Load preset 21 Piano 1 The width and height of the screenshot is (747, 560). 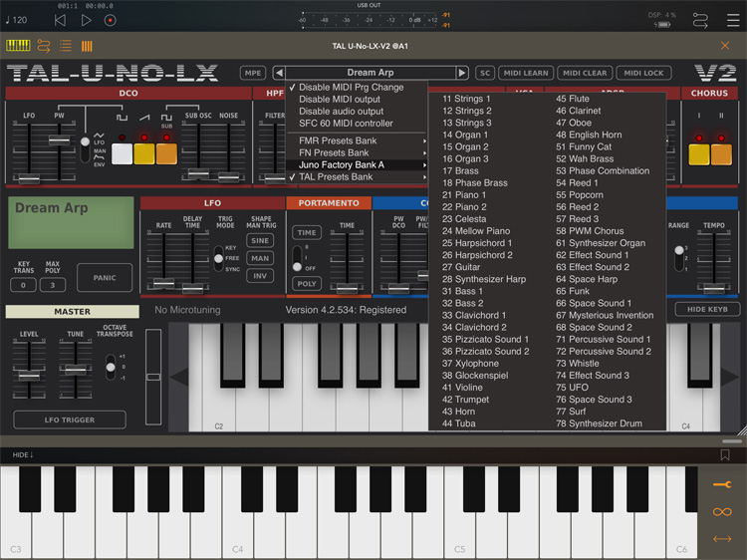464,195
